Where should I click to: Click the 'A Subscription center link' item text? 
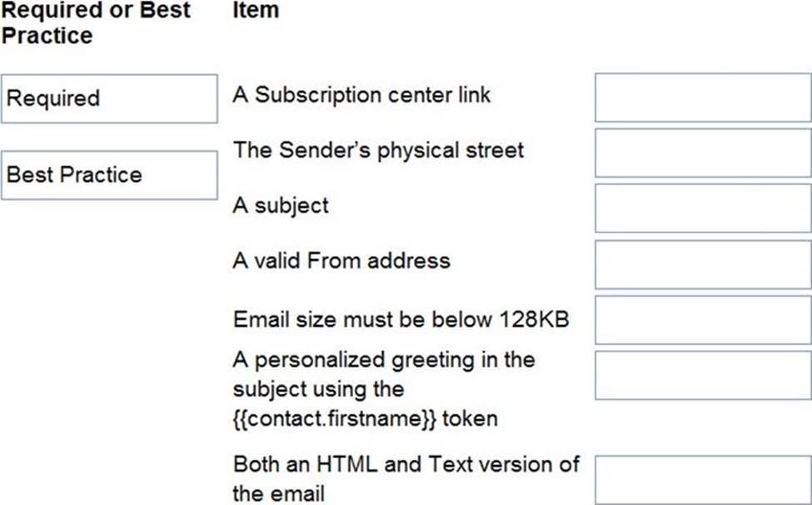361,95
